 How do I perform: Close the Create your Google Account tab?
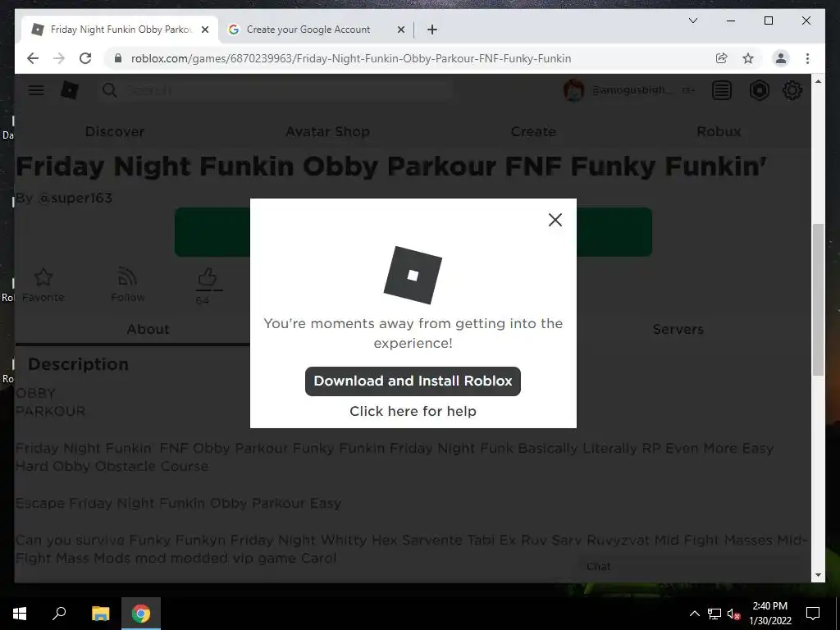[x=400, y=30]
